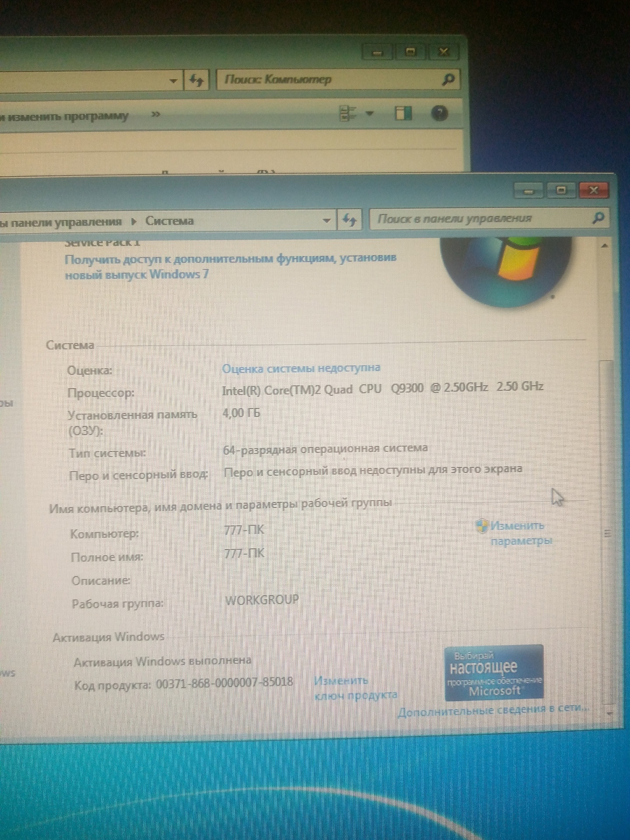630x840 pixels.
Task: Change view using the view icon in Computer window
Action: tap(348, 114)
